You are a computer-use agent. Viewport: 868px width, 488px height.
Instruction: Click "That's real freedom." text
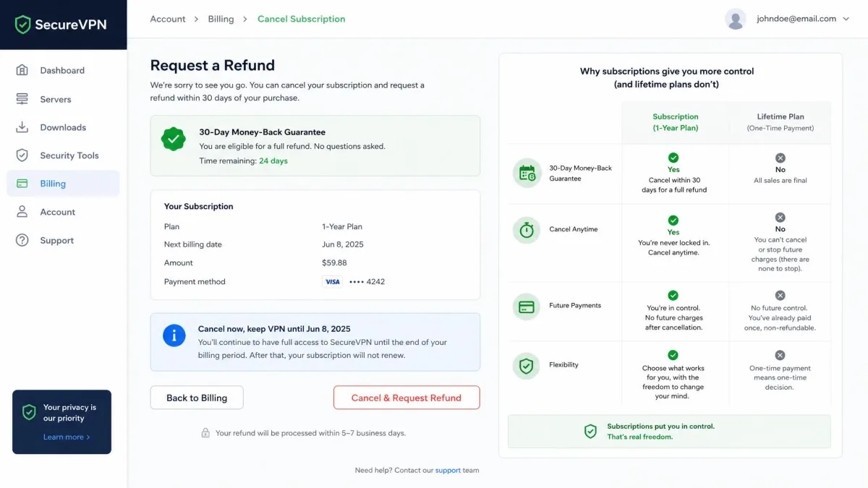pyautogui.click(x=640, y=437)
